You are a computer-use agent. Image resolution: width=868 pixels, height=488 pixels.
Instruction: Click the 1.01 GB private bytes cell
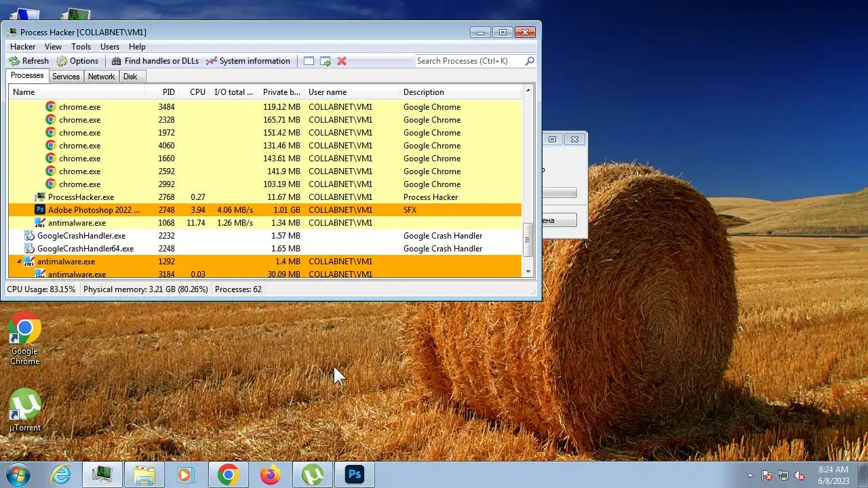point(287,210)
